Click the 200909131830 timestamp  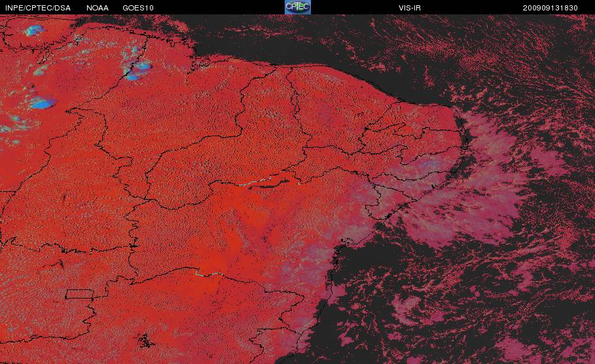(x=550, y=8)
